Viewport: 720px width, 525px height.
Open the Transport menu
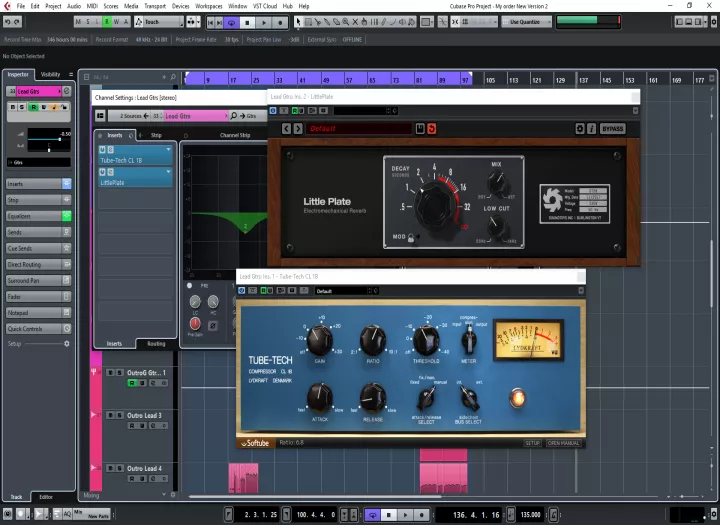[x=155, y=6]
